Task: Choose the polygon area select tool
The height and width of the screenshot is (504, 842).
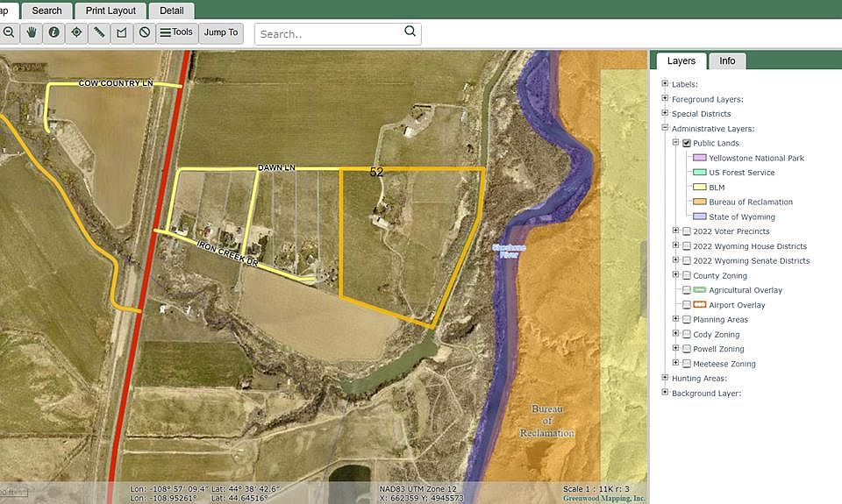Action: (122, 32)
